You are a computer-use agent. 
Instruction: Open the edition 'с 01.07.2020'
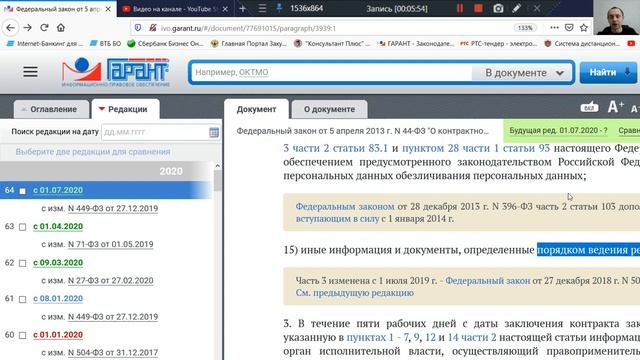(x=58, y=190)
